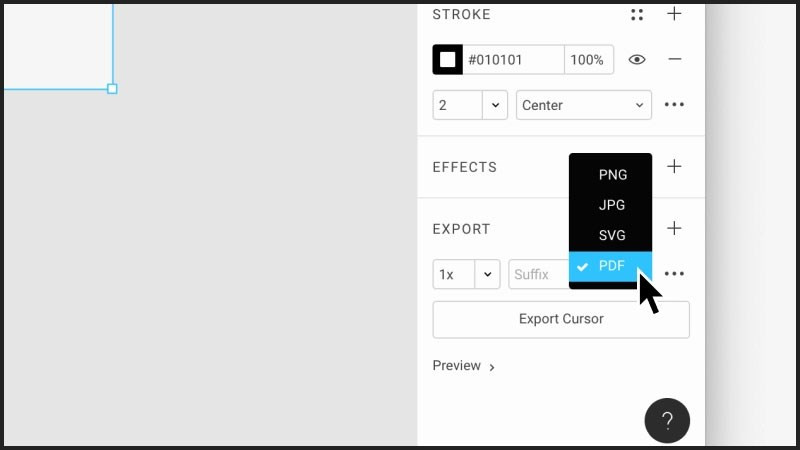This screenshot has height=450, width=800.
Task: Select the checked PDF format option
Action: (610, 266)
